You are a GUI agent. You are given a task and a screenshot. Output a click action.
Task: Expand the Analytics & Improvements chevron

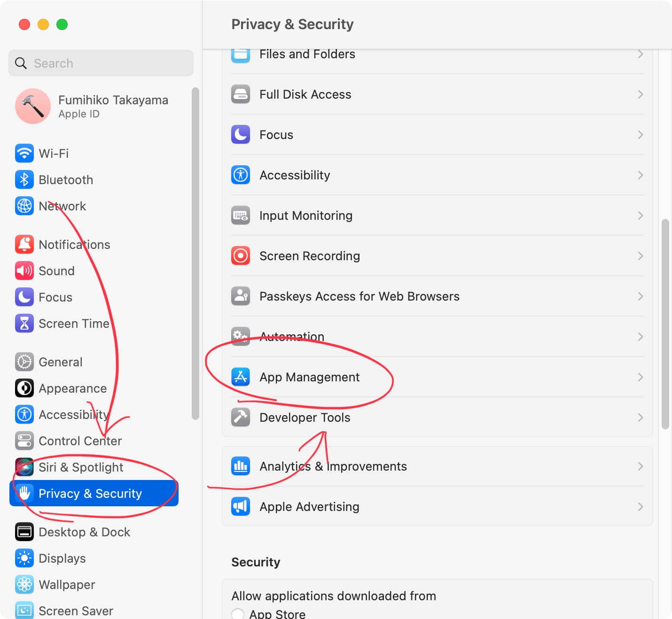pyautogui.click(x=640, y=466)
